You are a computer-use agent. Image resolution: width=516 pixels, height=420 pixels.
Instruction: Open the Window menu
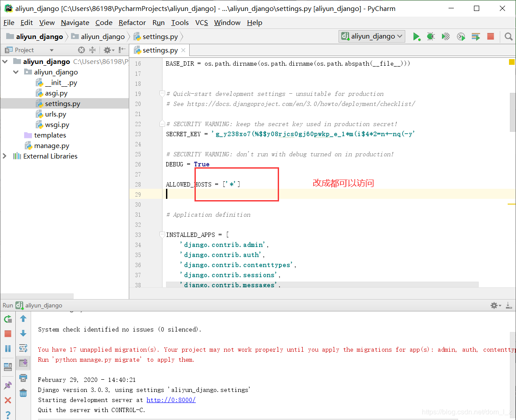227,23
